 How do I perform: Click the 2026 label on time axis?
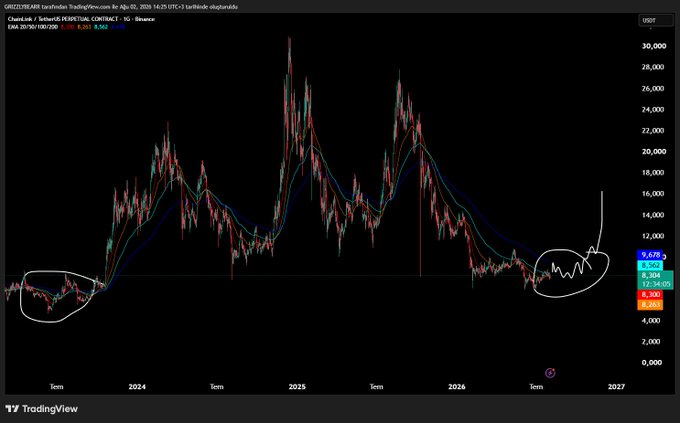pos(457,387)
